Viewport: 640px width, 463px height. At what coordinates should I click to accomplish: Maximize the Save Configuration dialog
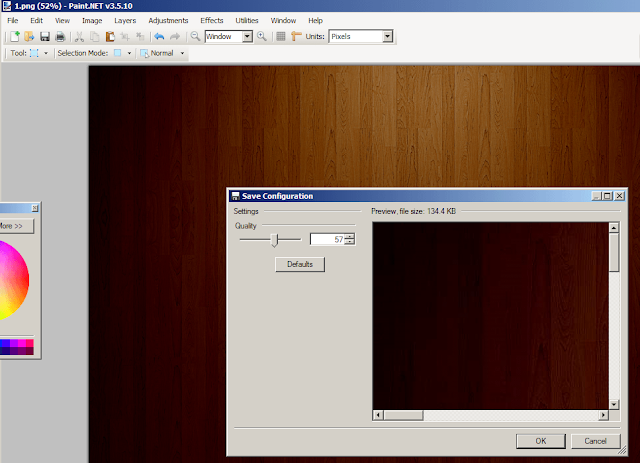tap(608, 196)
